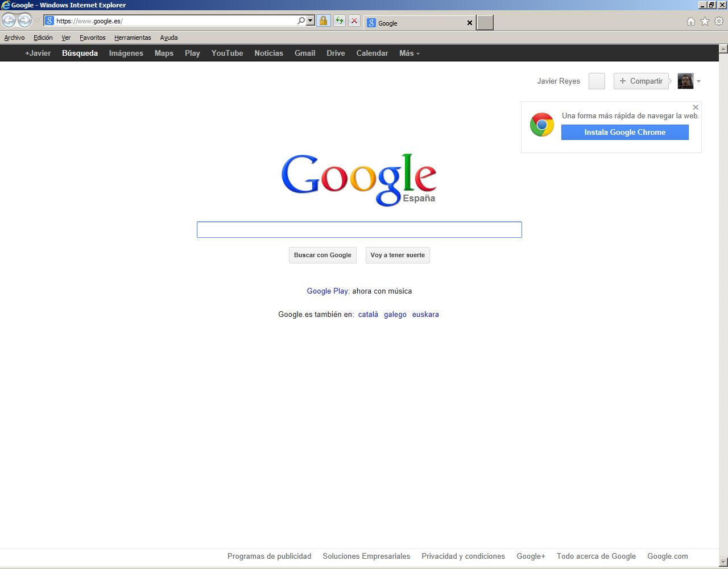Click the Home icon in IE toolbar

coord(690,22)
